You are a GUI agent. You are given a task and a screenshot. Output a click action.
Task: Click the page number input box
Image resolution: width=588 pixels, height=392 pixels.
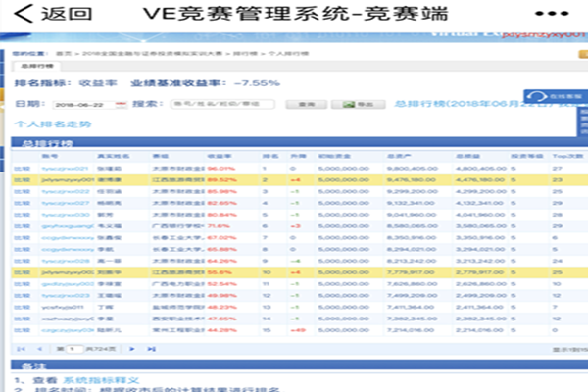[74, 349]
